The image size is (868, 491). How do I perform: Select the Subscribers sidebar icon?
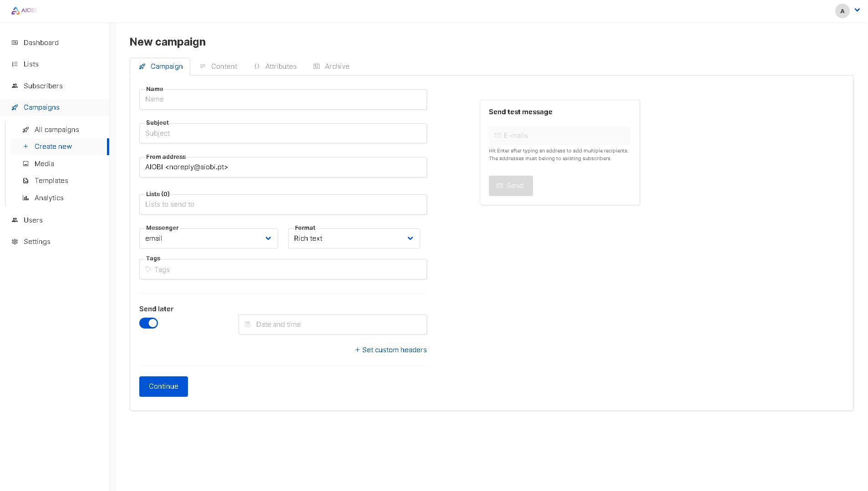(15, 86)
